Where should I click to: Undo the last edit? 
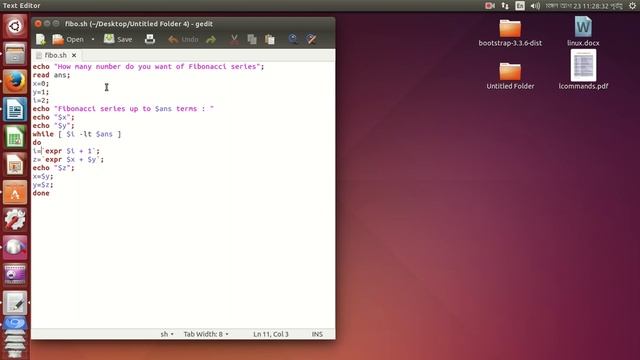(183, 39)
